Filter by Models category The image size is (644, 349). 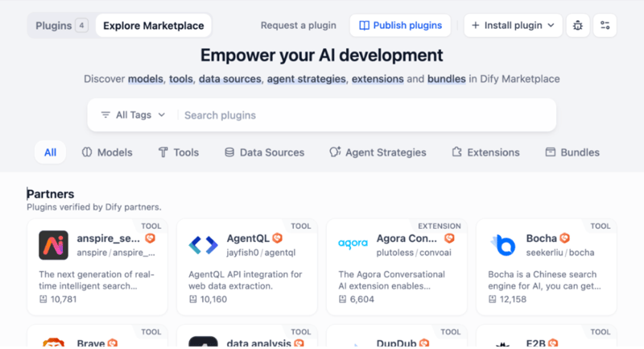(107, 152)
